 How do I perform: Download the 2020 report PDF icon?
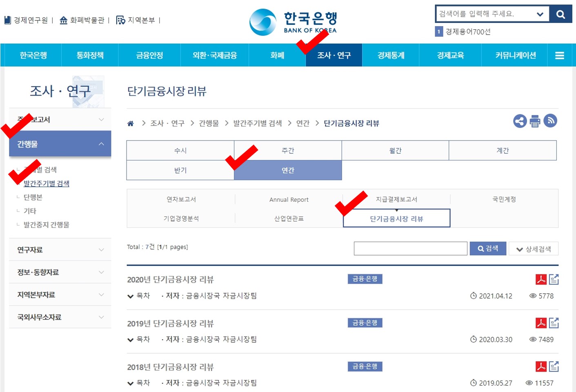pos(542,279)
